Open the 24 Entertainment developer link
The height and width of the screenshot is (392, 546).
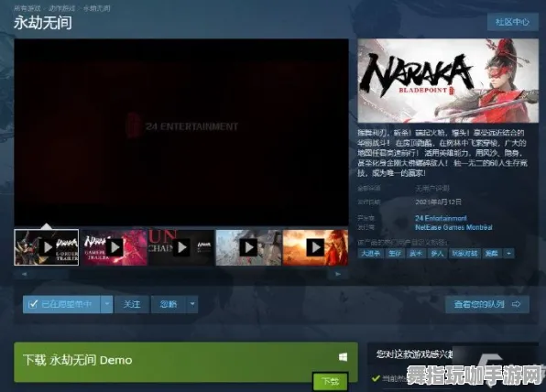coord(441,218)
